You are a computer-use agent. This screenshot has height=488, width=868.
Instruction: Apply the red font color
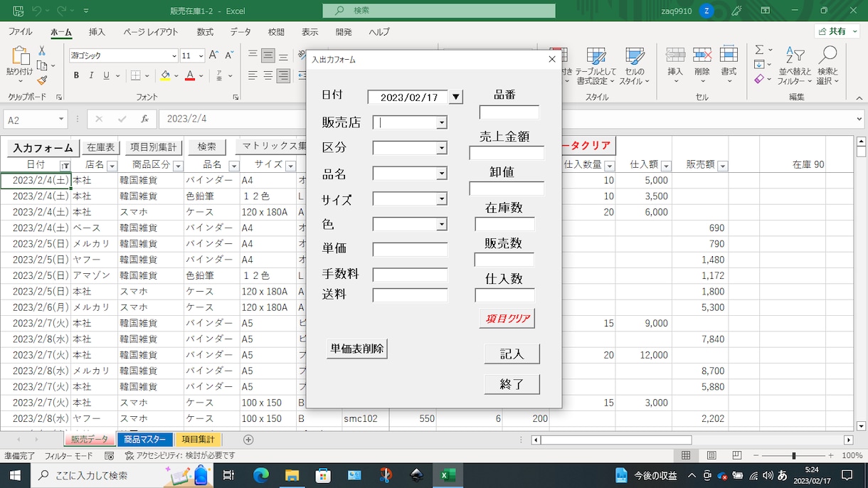(x=190, y=75)
